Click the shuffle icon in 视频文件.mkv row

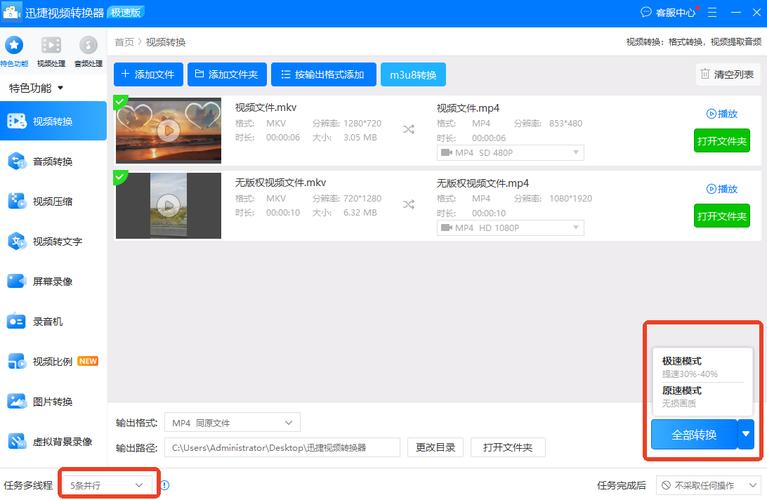point(408,129)
